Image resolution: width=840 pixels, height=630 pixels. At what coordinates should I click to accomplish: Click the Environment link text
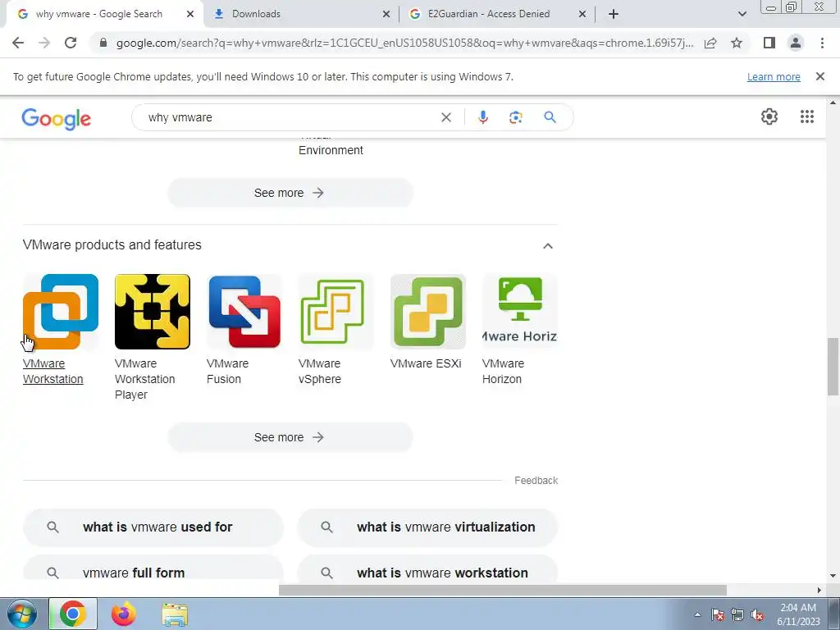tap(331, 151)
